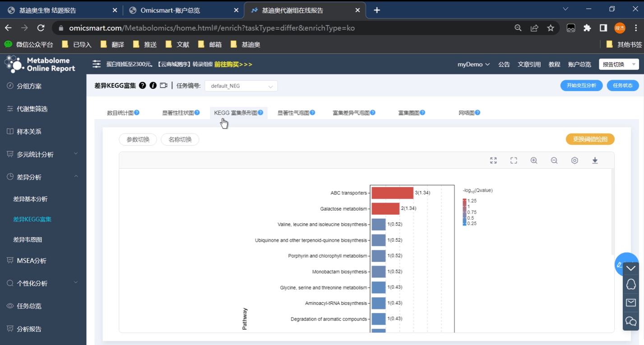Open 差异韦恩图 in the sidebar
644x345 pixels.
point(28,239)
